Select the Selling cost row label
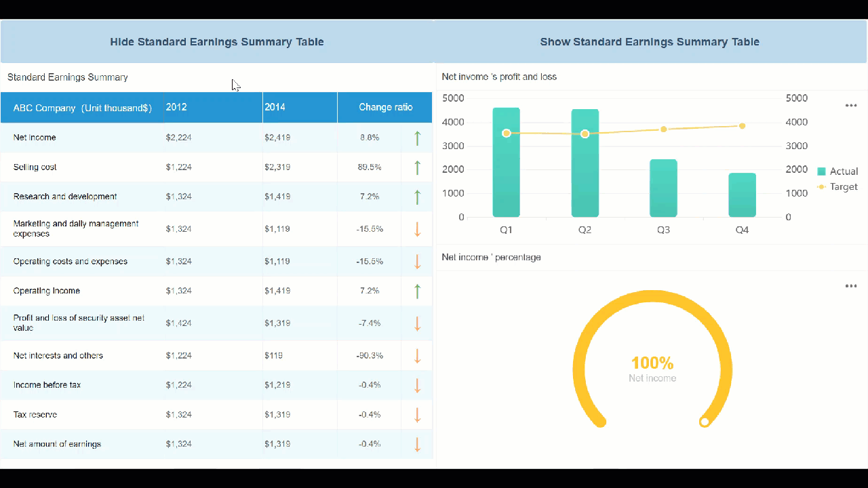 pos(35,167)
